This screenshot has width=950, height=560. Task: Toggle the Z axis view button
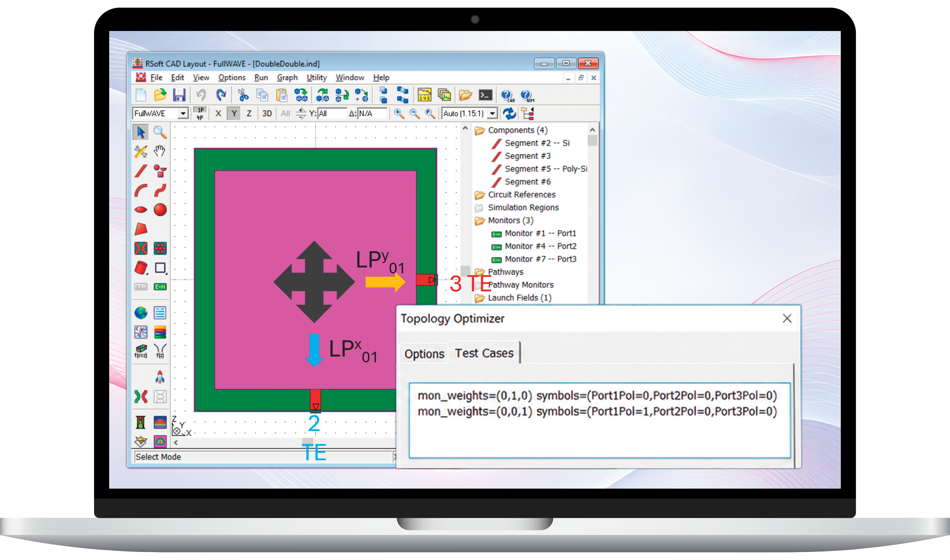click(249, 114)
